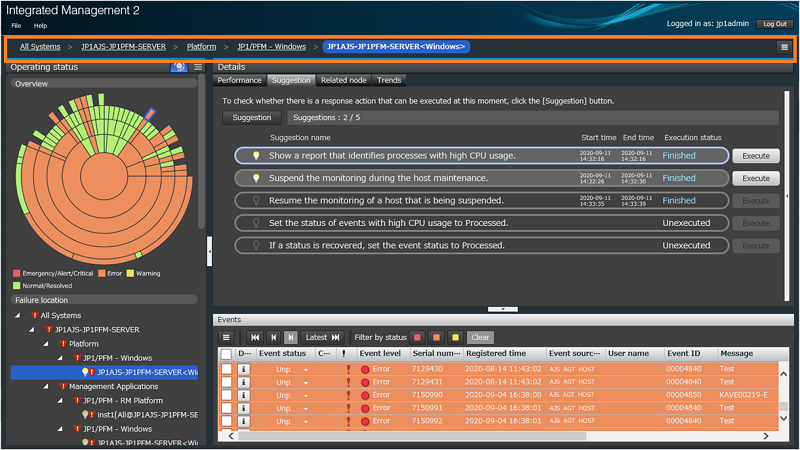Execute the Suspend monitoring suggestion
This screenshot has width=800, height=450.
pyautogui.click(x=756, y=179)
